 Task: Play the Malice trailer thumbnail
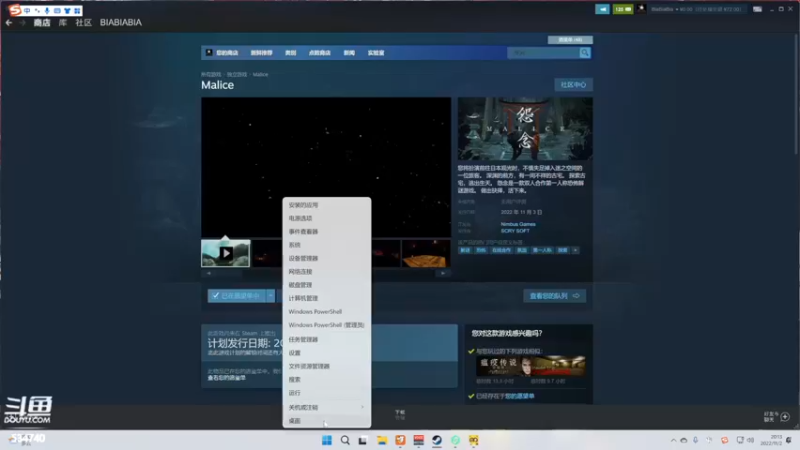[x=226, y=253]
